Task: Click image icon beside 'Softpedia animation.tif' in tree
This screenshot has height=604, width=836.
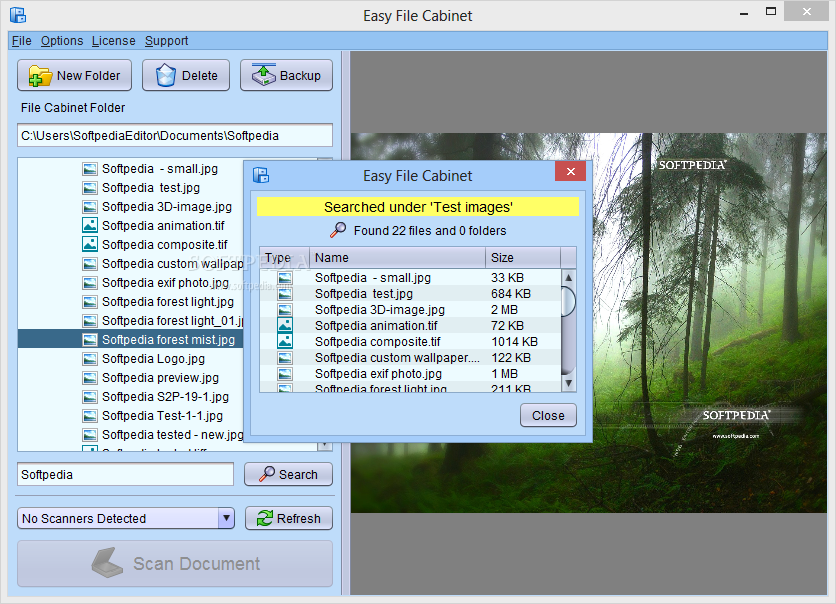Action: pos(90,225)
